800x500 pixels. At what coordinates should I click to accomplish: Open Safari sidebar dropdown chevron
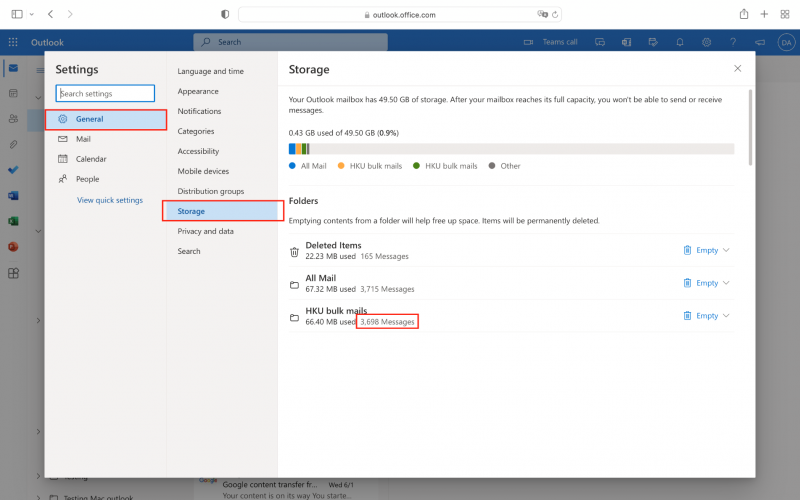[32, 14]
